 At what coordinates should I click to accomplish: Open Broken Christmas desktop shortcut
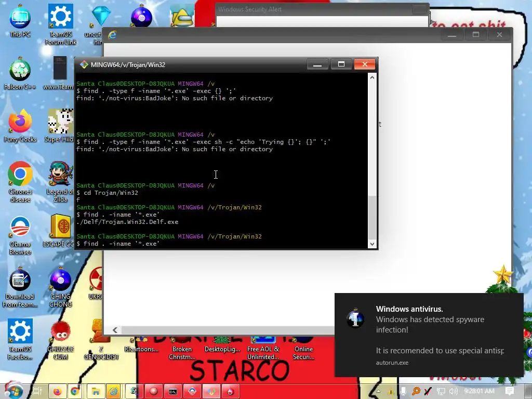182,349
